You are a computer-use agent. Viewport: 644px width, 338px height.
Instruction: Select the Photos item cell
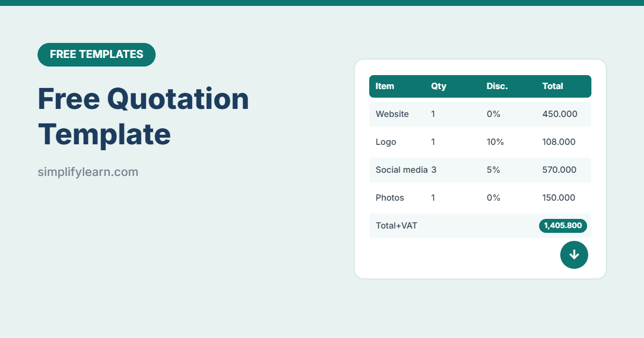pos(390,198)
